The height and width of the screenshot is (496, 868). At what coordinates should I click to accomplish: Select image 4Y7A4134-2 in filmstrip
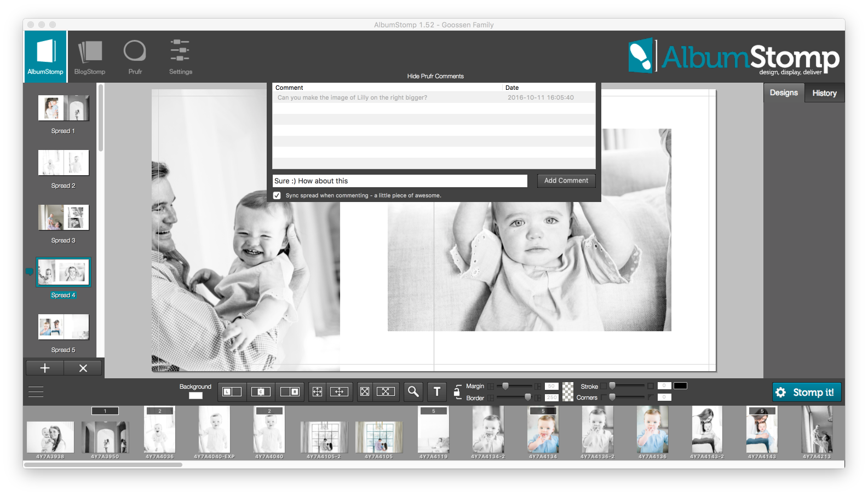click(x=488, y=430)
